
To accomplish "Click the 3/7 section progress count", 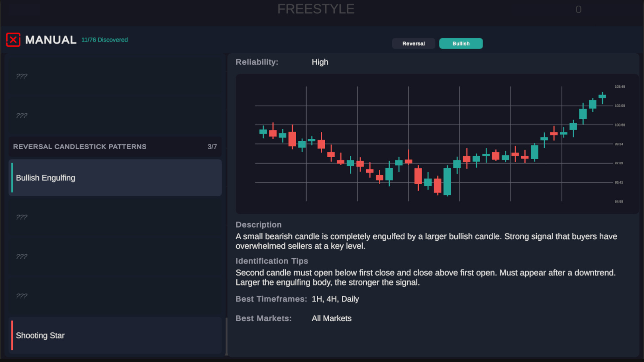I will [x=212, y=147].
